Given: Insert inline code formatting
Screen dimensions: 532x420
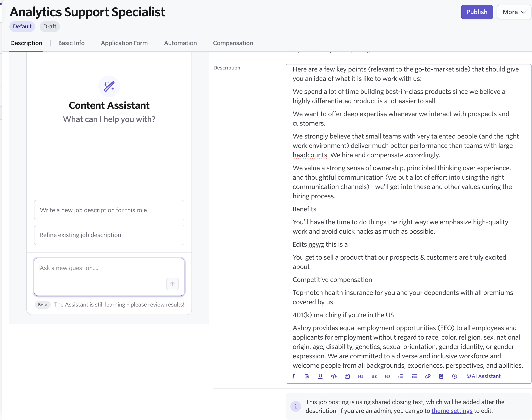Looking at the screenshot, I should pyautogui.click(x=334, y=376).
